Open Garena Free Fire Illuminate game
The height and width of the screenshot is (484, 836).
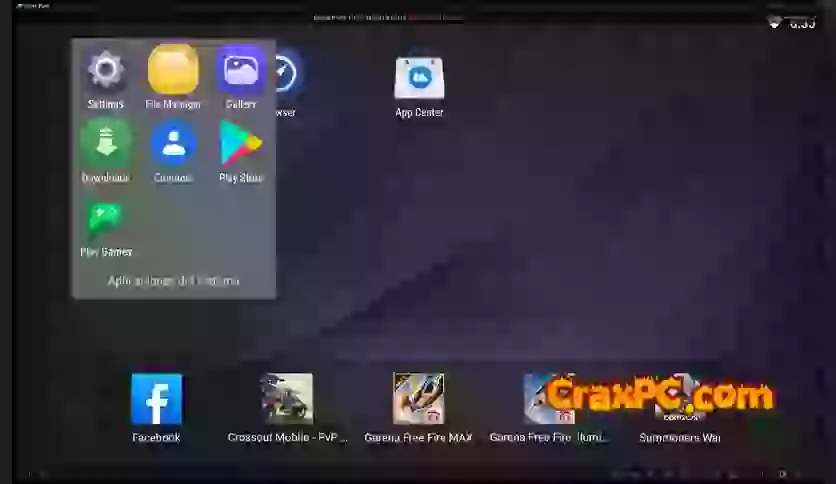coord(549,399)
